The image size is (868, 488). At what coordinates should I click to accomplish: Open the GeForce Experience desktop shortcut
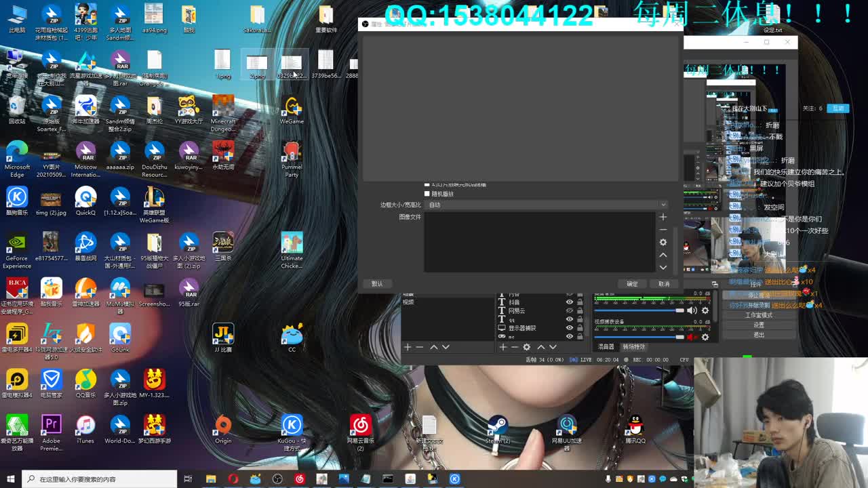tap(17, 251)
